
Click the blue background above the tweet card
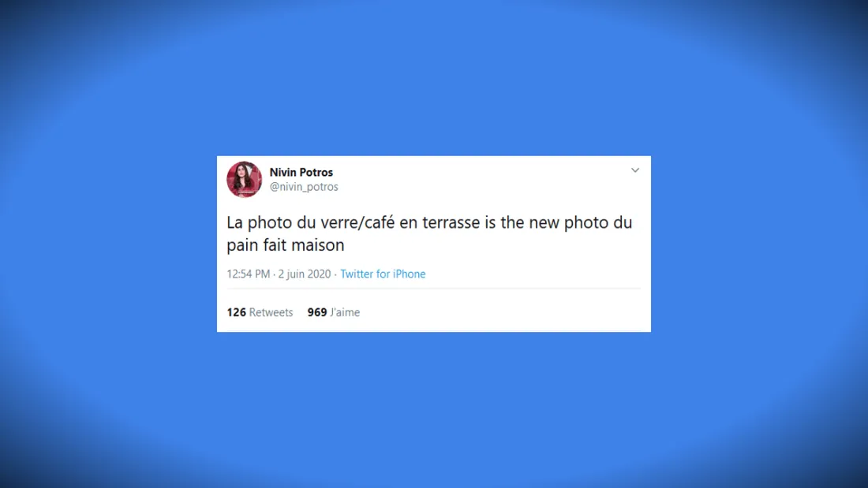coord(434,77)
